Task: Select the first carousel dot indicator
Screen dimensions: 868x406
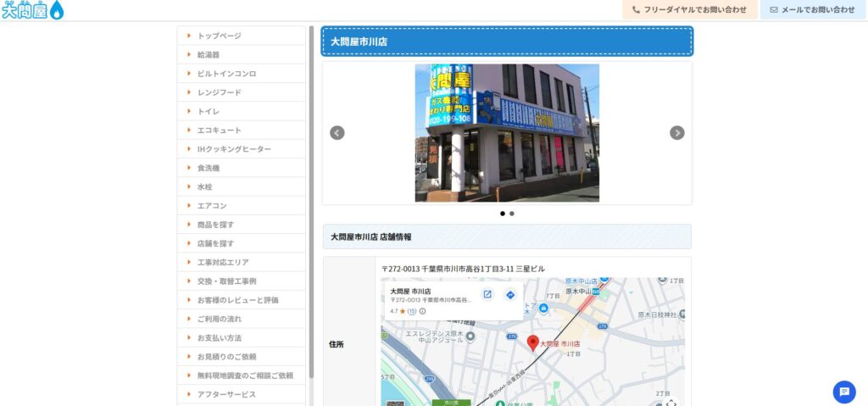Action: 503,214
